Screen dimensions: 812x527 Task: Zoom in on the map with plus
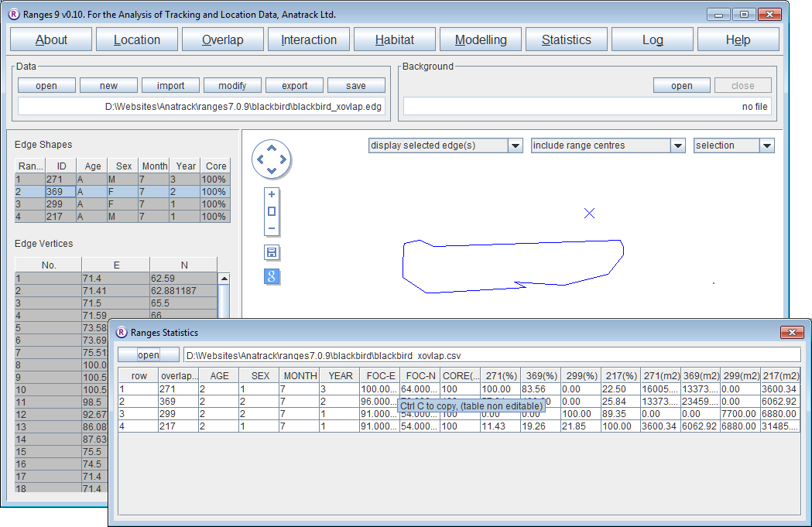pos(272,195)
